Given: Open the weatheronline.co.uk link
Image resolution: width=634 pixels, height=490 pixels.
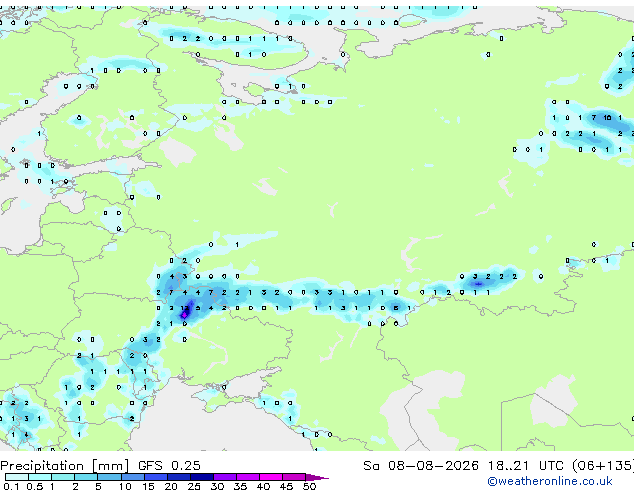Looking at the screenshot, I should [x=549, y=481].
